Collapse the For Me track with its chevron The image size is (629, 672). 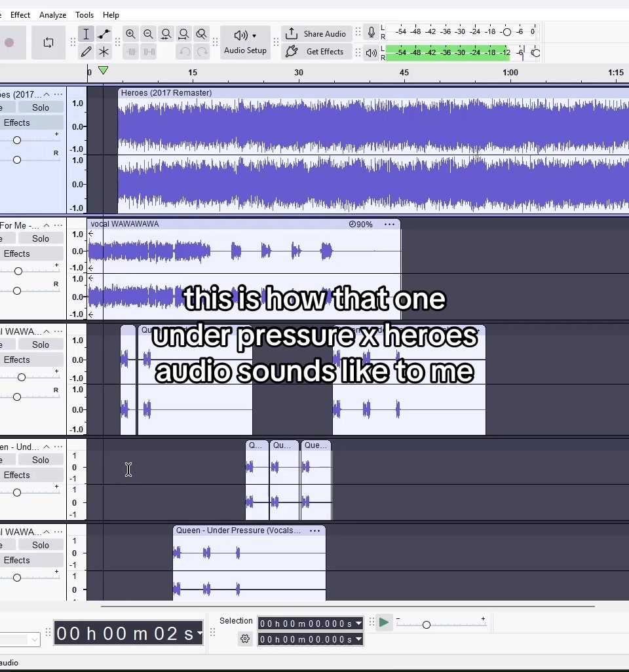coord(47,225)
